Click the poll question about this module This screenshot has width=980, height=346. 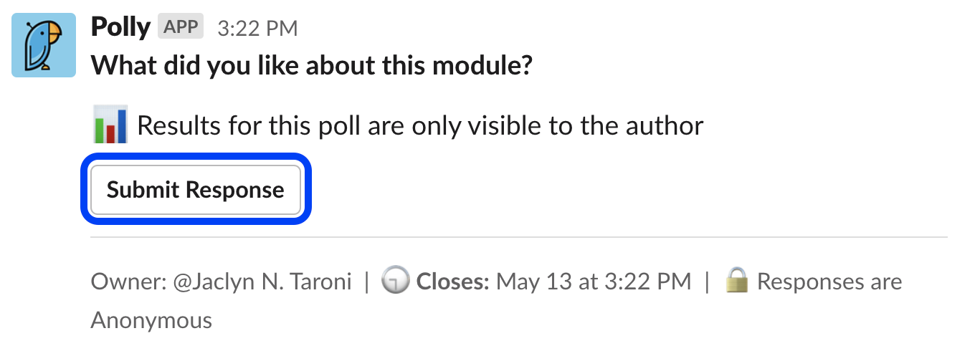(312, 67)
